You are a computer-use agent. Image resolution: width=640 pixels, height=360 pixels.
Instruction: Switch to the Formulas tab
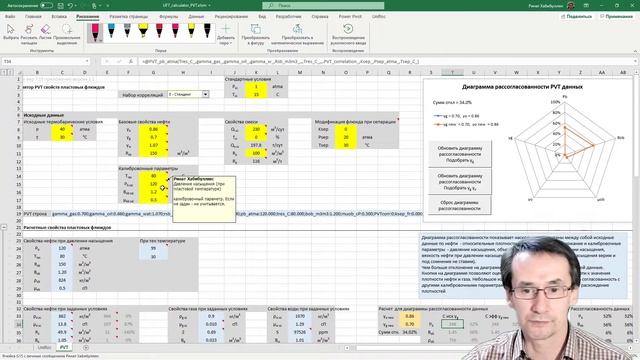pos(169,17)
